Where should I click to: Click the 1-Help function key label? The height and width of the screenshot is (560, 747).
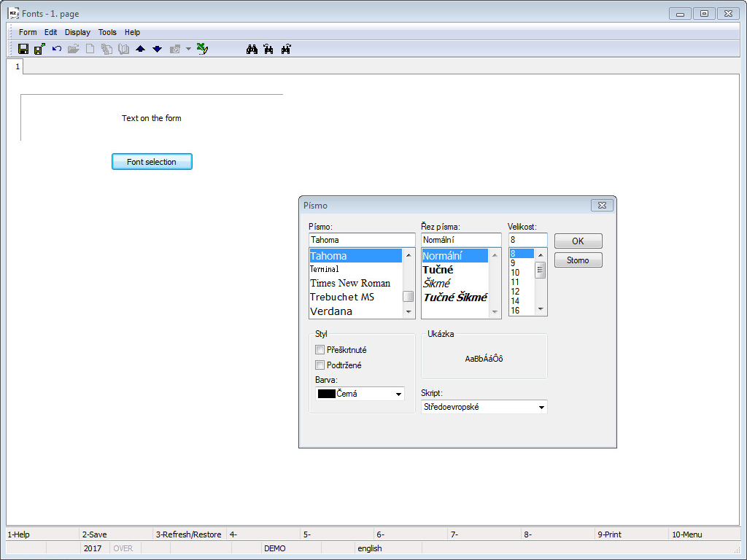click(18, 534)
